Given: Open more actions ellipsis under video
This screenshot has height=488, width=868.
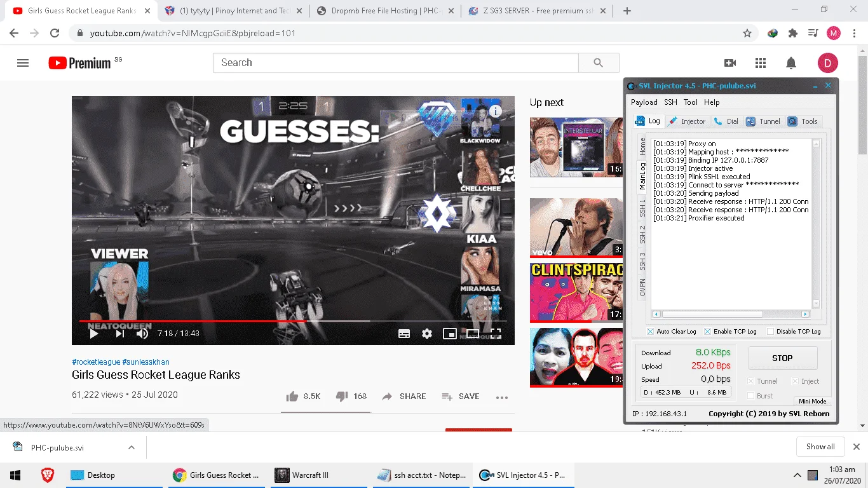Looking at the screenshot, I should (502, 397).
